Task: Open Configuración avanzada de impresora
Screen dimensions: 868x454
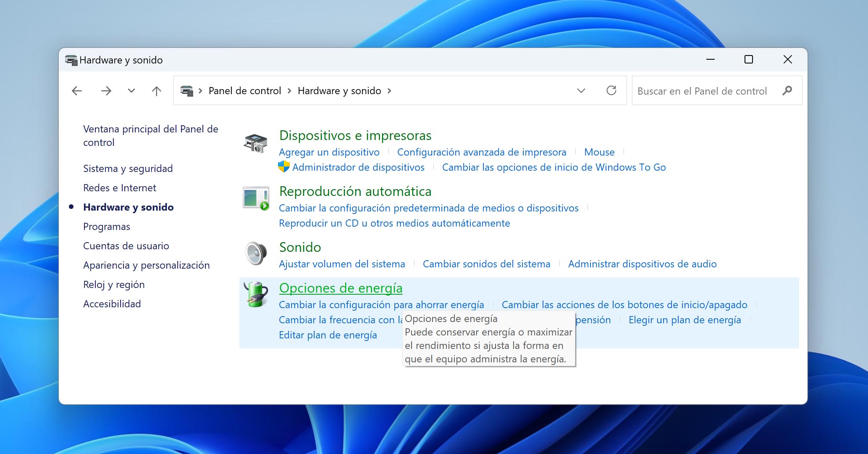Action: coord(482,152)
